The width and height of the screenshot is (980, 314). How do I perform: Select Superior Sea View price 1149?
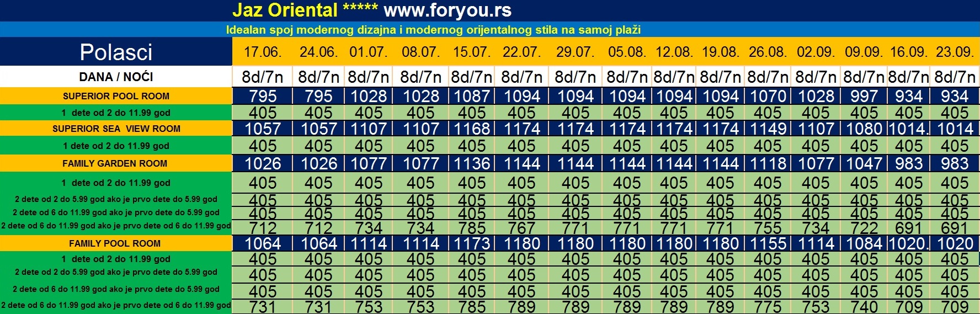pyautogui.click(x=767, y=129)
